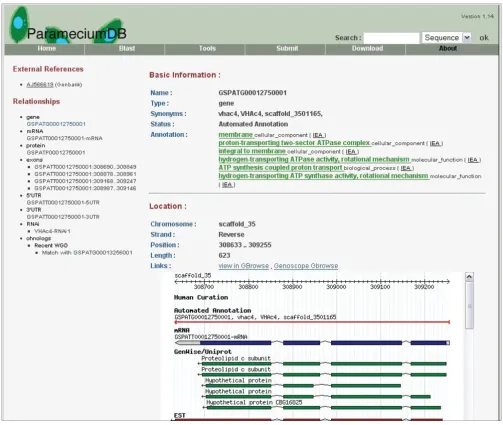Screen dimensions: 503x425
Task: Open hydrogen-transporting ATP synthase activity link
Action: [323, 176]
